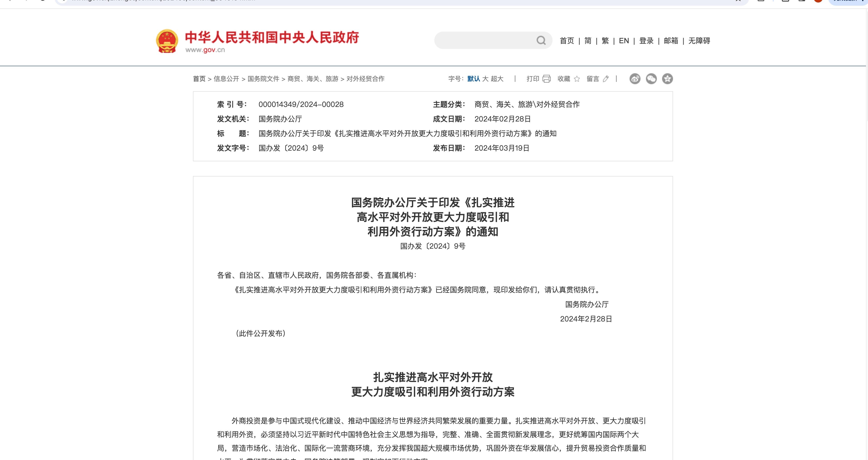Open 信息公开 breadcrumb link
Image resolution: width=868 pixels, height=460 pixels.
tap(226, 79)
